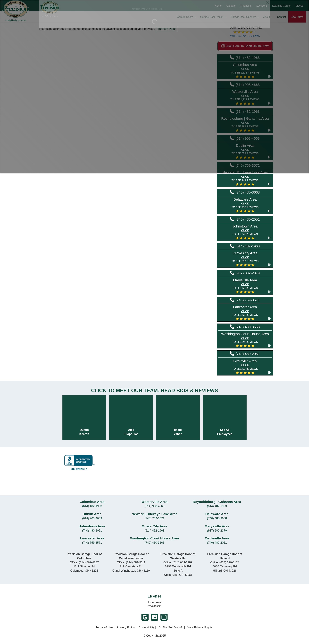Viewport: 309px width, 644px height.
Task: Expand the About dropdown menu
Action: tap(267, 17)
